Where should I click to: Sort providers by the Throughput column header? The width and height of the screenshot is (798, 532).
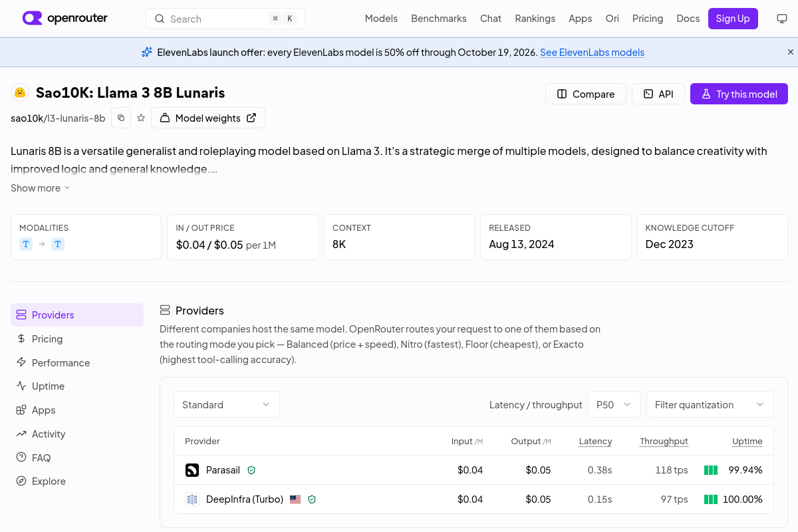point(664,441)
